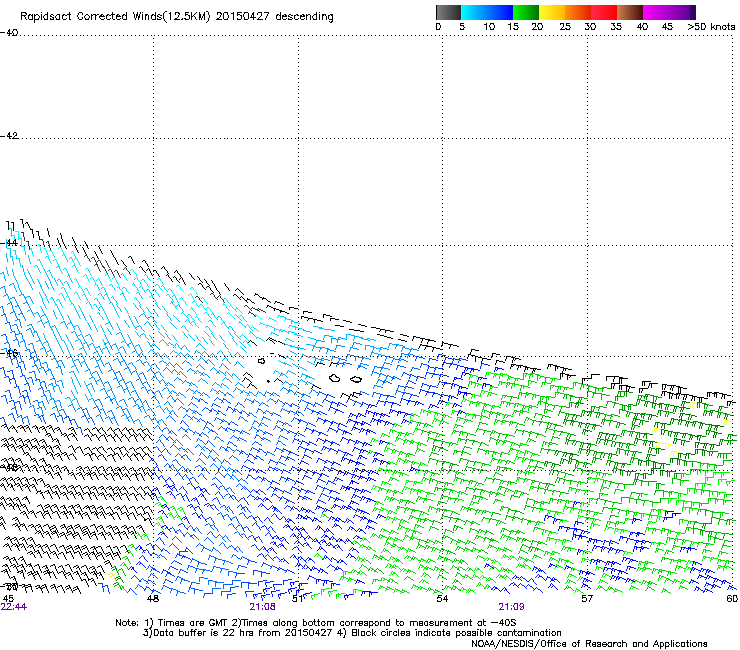
Task: Select the green 15-20 knots legend color segment
Action: pyautogui.click(x=526, y=12)
